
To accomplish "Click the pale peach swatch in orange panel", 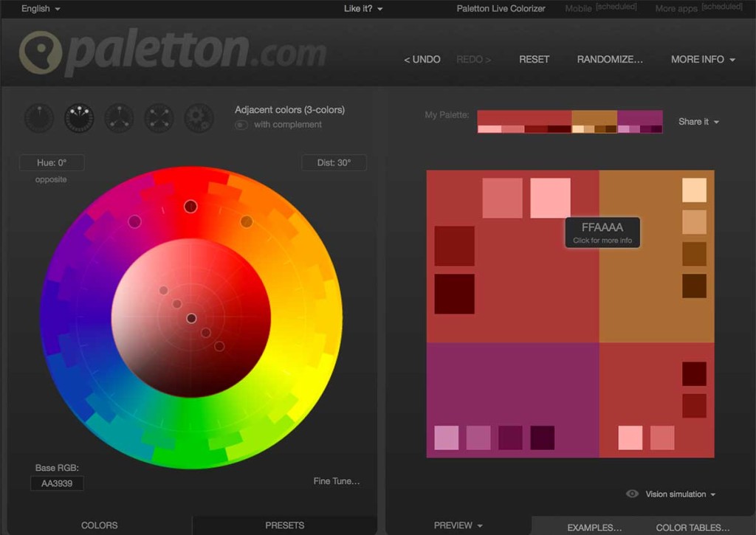I will 694,190.
